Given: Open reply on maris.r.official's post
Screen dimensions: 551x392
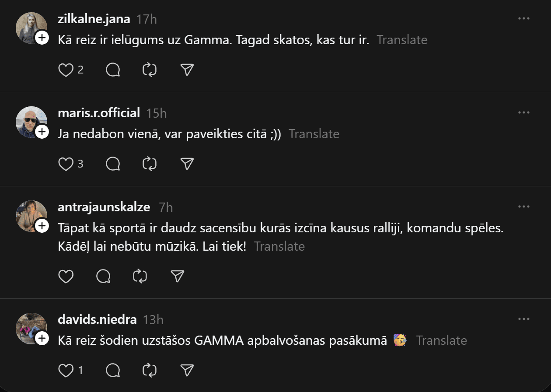Looking at the screenshot, I should click(x=113, y=164).
